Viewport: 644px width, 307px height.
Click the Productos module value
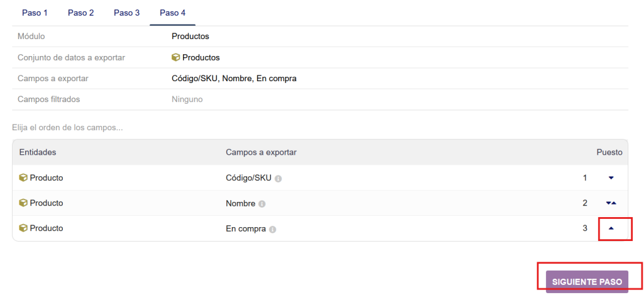pyautogui.click(x=190, y=36)
